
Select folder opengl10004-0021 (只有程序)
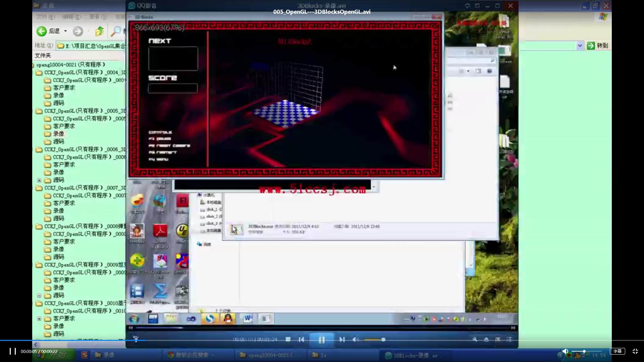70,65
